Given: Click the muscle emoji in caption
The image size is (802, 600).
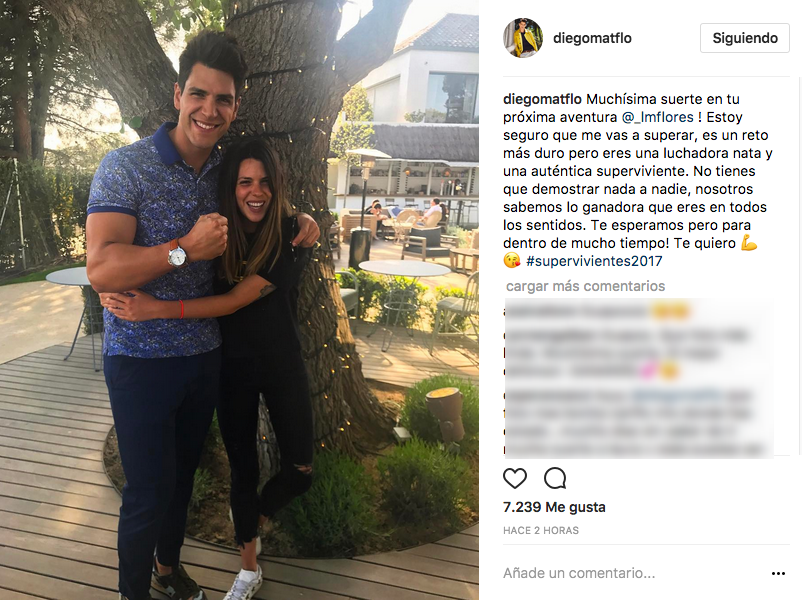Looking at the screenshot, I should 749,243.
